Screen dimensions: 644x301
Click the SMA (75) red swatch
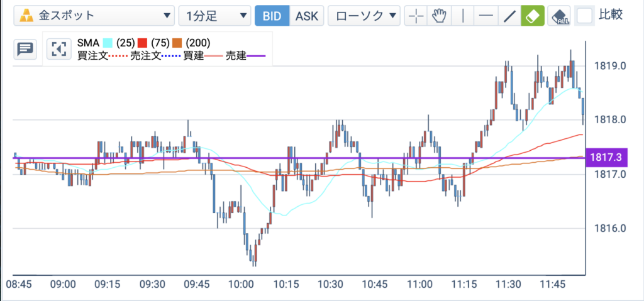point(143,43)
